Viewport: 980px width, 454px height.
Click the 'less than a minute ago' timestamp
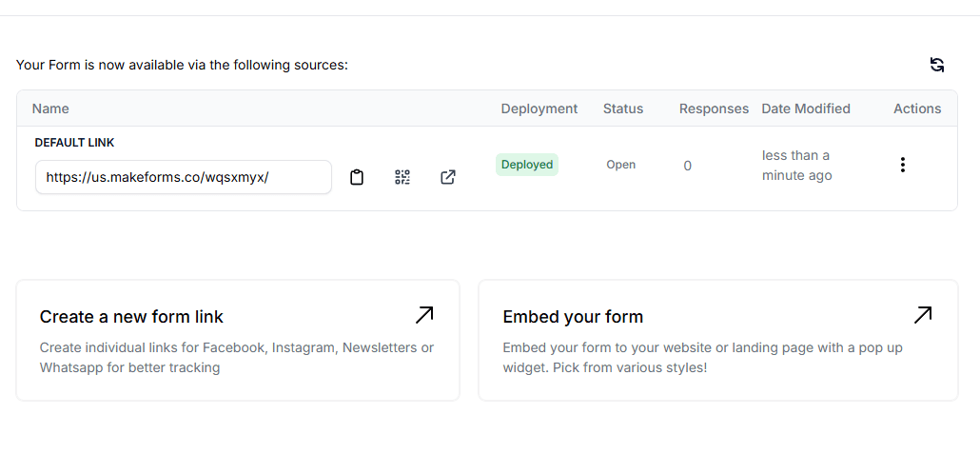796,166
